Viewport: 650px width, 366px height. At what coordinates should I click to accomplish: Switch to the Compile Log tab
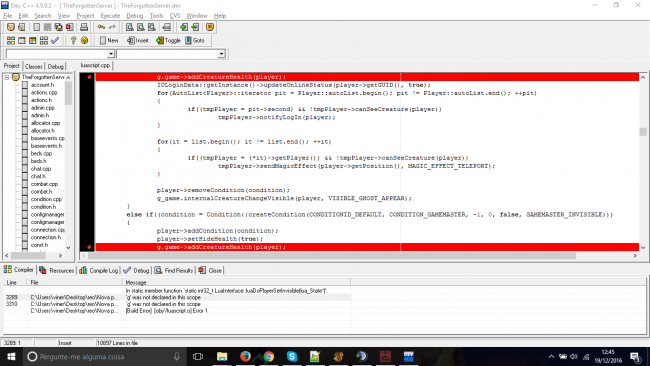coord(99,270)
